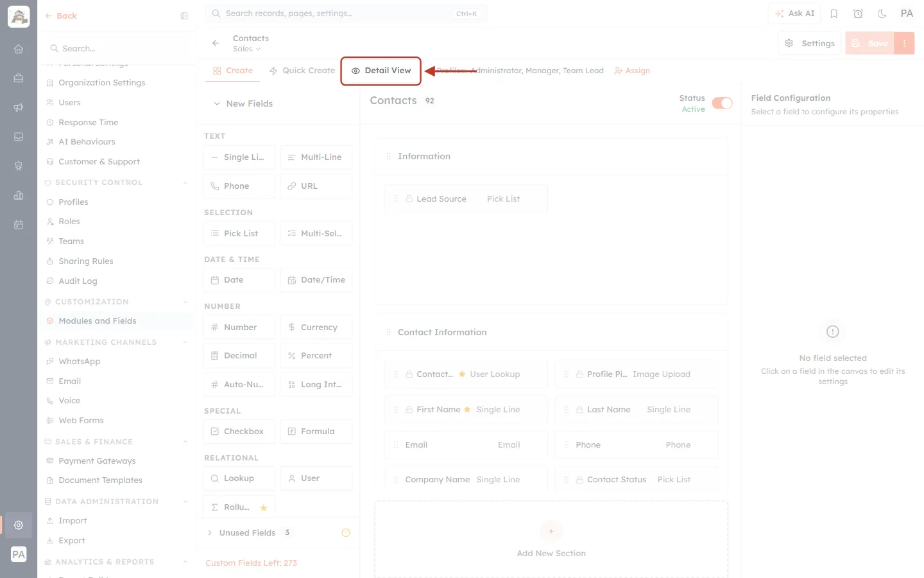Click the Ask AI button
The width and height of the screenshot is (924, 578).
[x=794, y=13]
